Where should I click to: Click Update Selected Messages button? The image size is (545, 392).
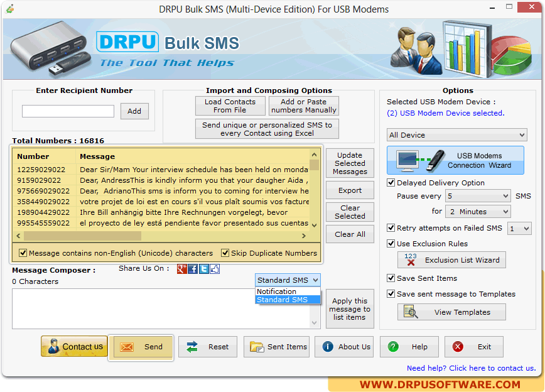350,163
